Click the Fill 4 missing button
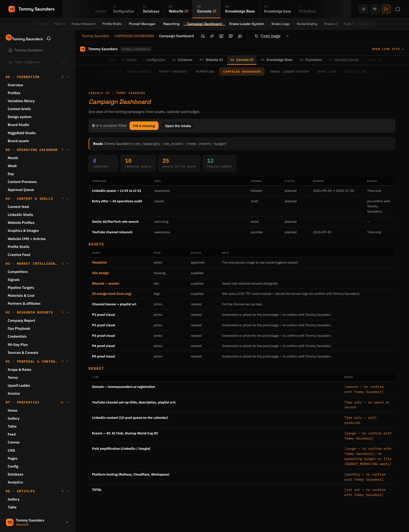This screenshot has width=409, height=532. pos(144,126)
